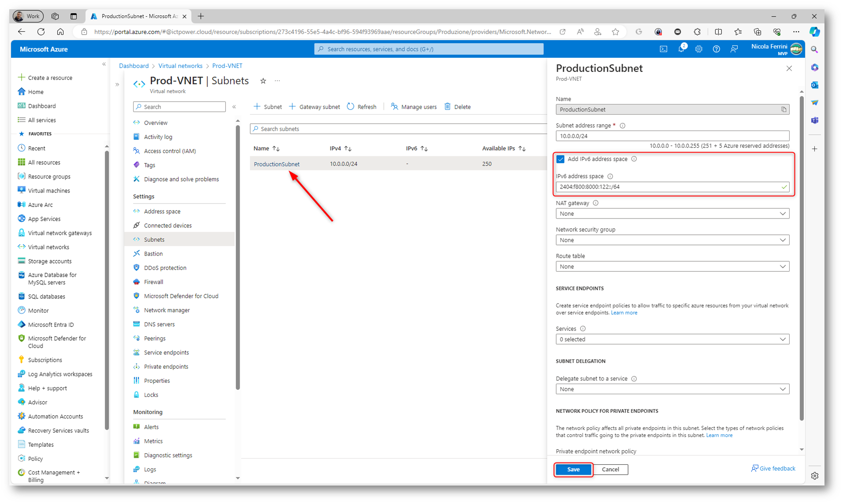Viewport: 843px width, 504px height.
Task: Open Peerings
Action: pyautogui.click(x=154, y=338)
